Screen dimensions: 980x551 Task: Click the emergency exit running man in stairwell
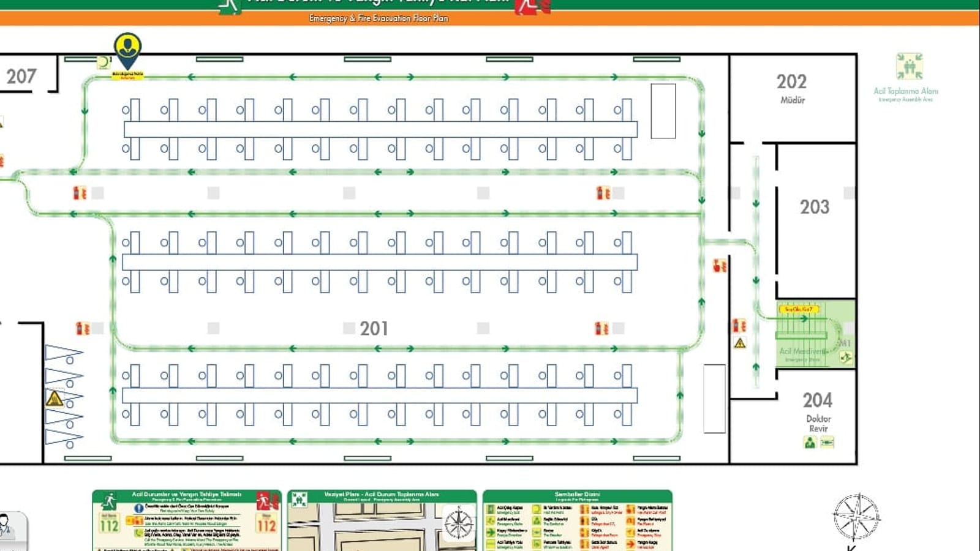coord(846,358)
